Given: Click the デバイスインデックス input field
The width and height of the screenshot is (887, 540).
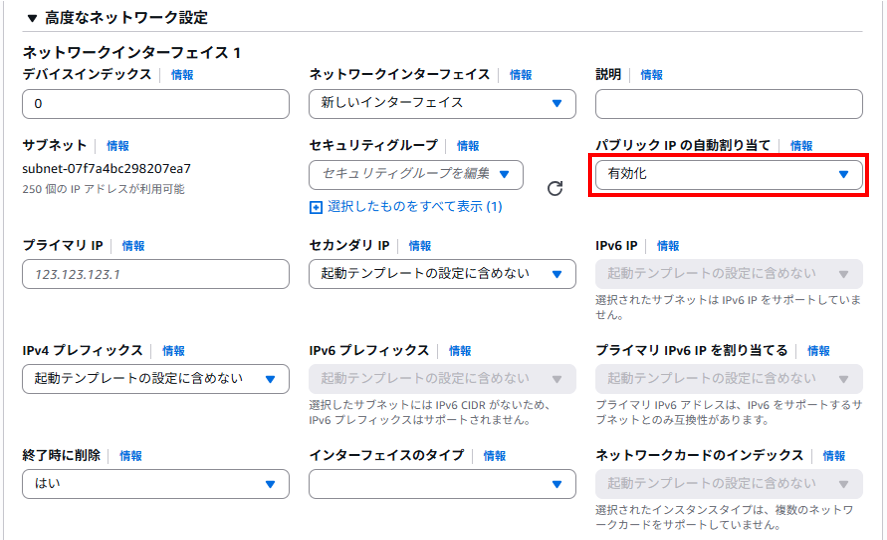Looking at the screenshot, I should [156, 103].
